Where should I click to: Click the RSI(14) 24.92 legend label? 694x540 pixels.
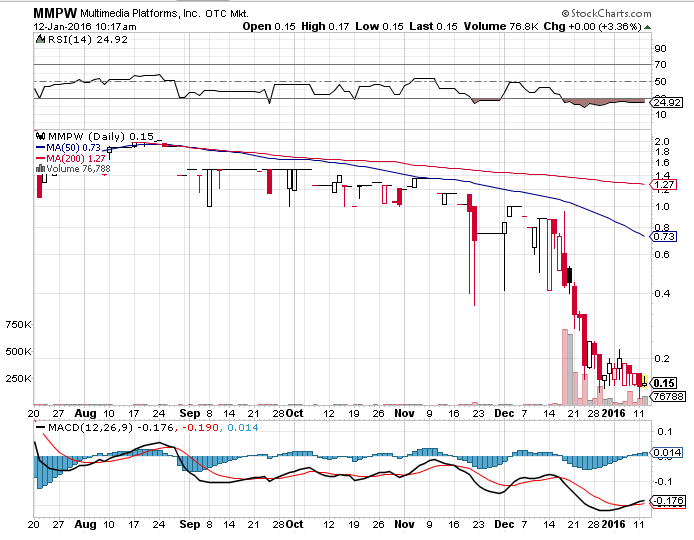pos(88,39)
